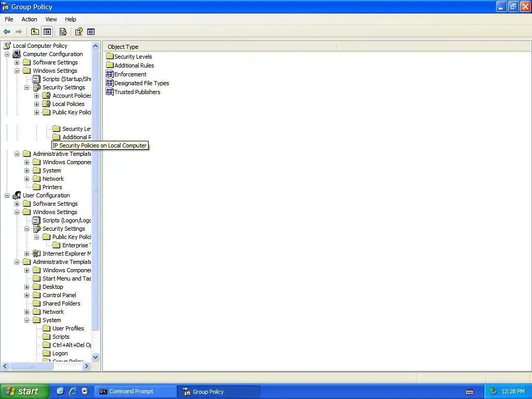Toggle the Show/Hide Action Pane toolbar icon
This screenshot has width=532, height=399.
click(91, 32)
